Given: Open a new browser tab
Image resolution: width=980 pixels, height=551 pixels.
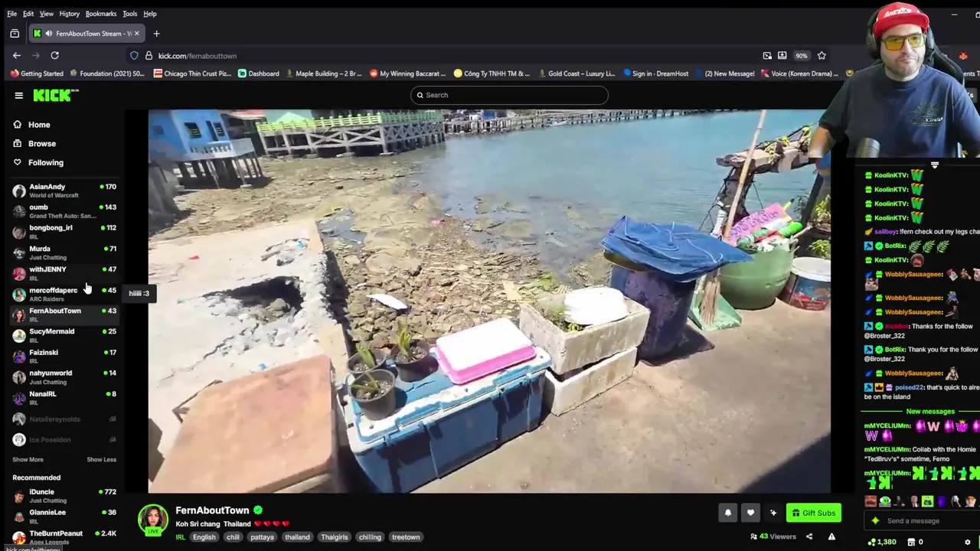Looking at the screenshot, I should (156, 34).
